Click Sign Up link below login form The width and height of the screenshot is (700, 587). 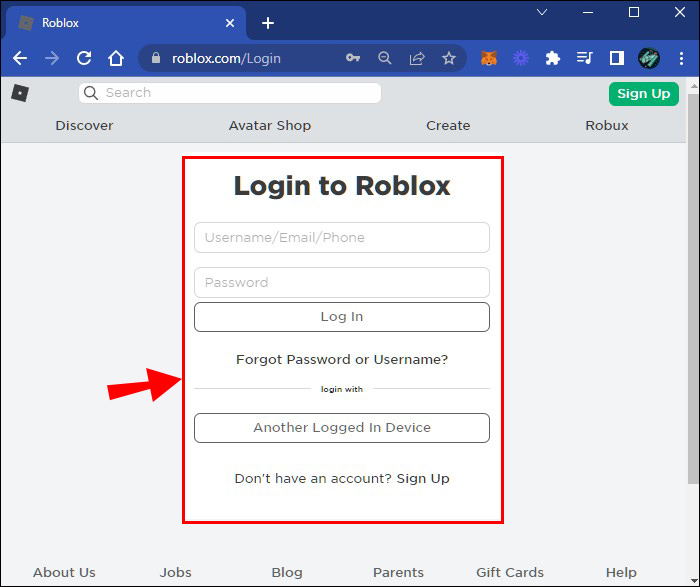tap(423, 479)
